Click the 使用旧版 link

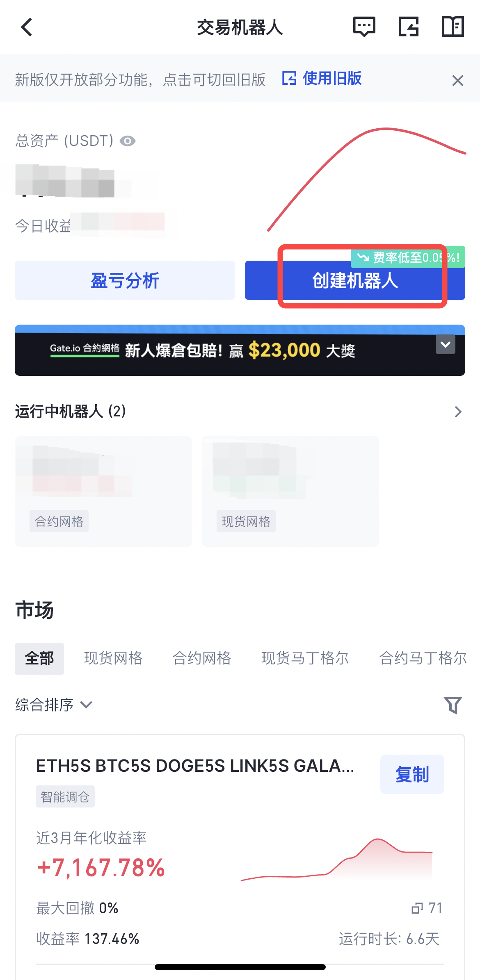pos(322,78)
